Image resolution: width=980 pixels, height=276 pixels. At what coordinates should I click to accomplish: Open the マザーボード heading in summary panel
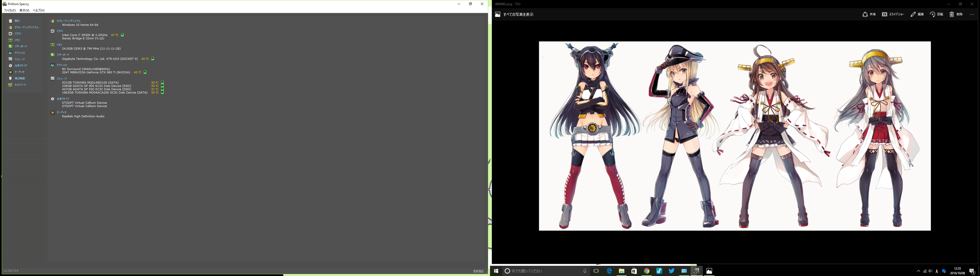coord(63,55)
